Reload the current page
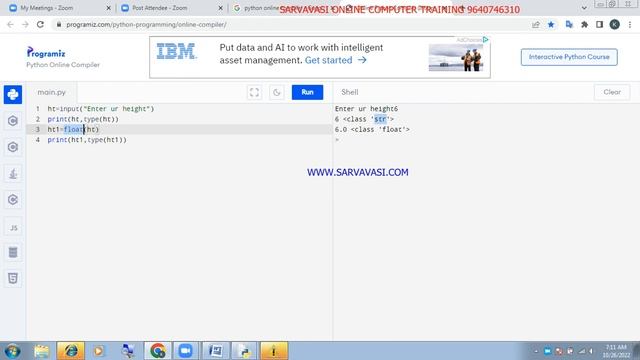The height and width of the screenshot is (360, 640). coord(40,24)
